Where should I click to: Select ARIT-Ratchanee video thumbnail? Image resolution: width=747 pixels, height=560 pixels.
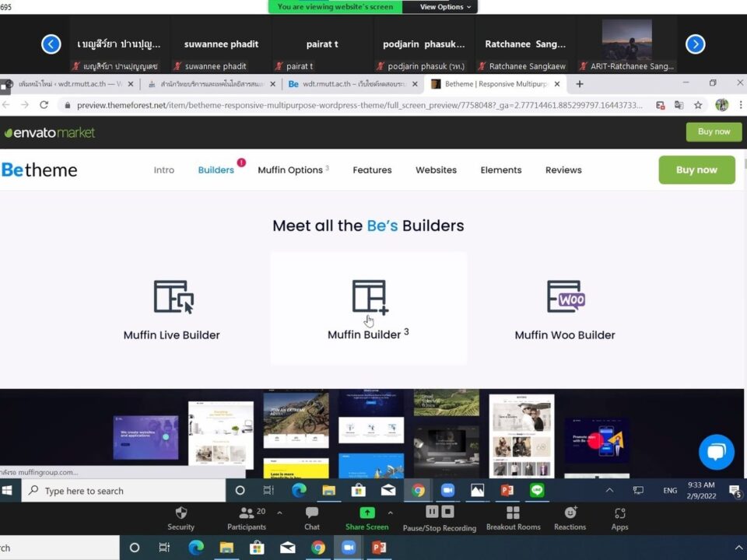point(626,40)
